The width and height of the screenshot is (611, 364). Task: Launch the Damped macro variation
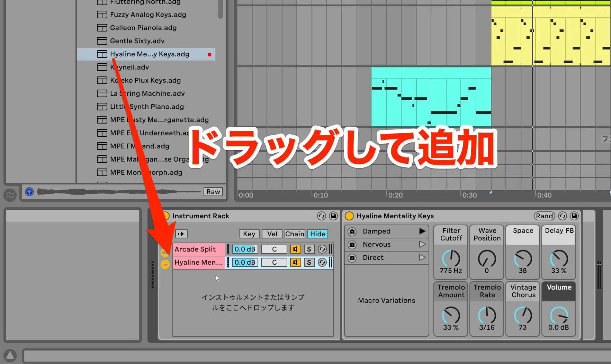(x=422, y=231)
